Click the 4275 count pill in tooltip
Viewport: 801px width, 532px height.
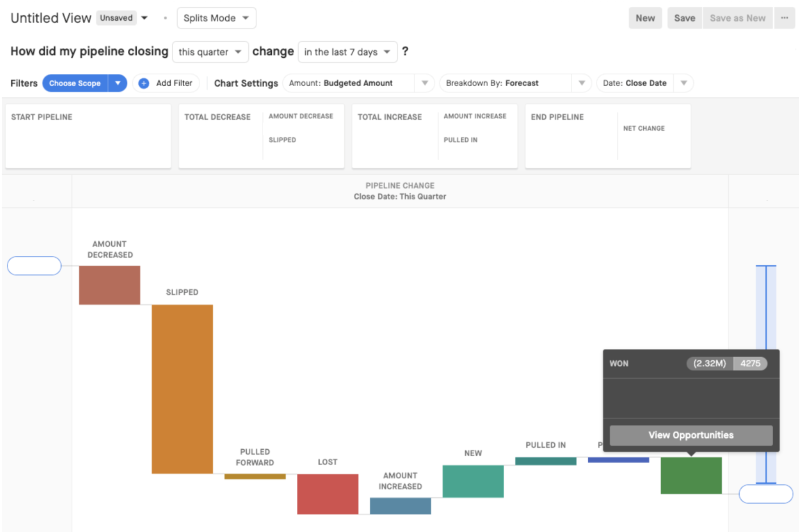tap(750, 363)
